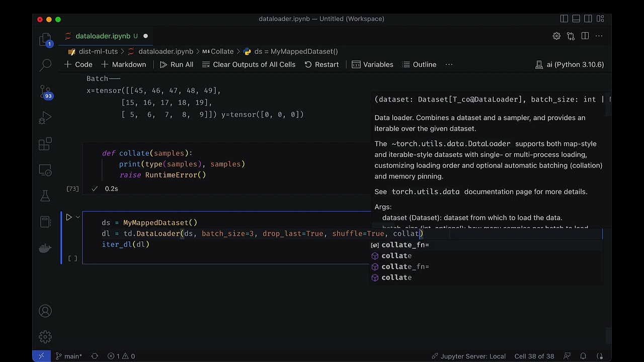Viewport: 644px width, 362px height.
Task: Open the Search view in activity bar
Action: (45, 64)
